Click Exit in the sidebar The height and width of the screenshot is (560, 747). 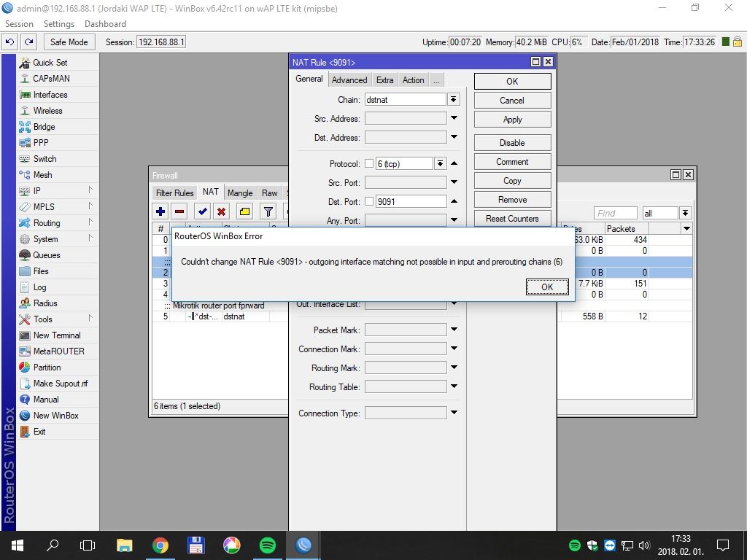coord(57,432)
